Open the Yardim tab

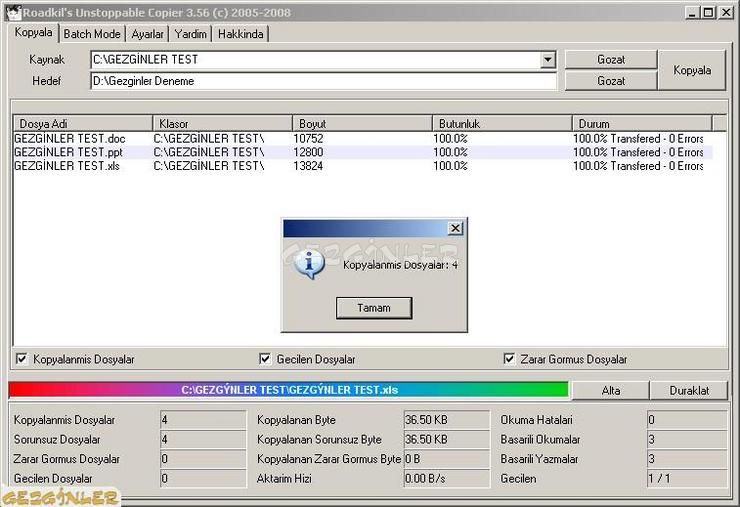191,34
